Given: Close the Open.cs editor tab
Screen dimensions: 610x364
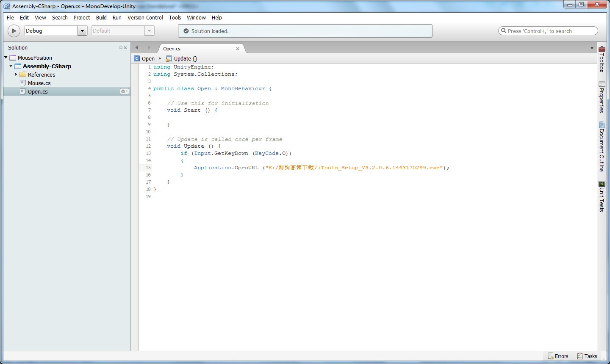Looking at the screenshot, I should [x=238, y=49].
